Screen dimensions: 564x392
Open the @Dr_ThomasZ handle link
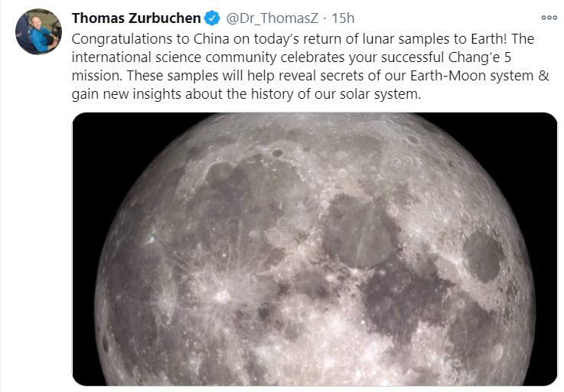[272, 18]
